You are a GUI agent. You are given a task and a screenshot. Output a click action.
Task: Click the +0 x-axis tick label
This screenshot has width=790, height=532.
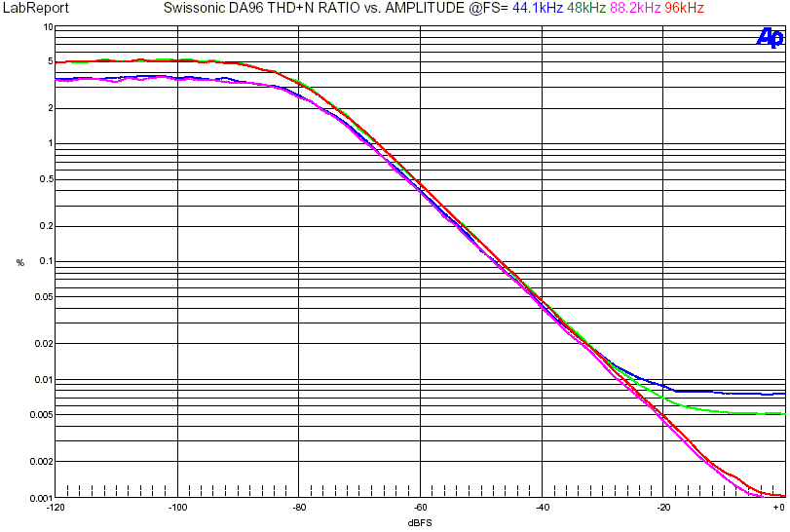click(779, 508)
